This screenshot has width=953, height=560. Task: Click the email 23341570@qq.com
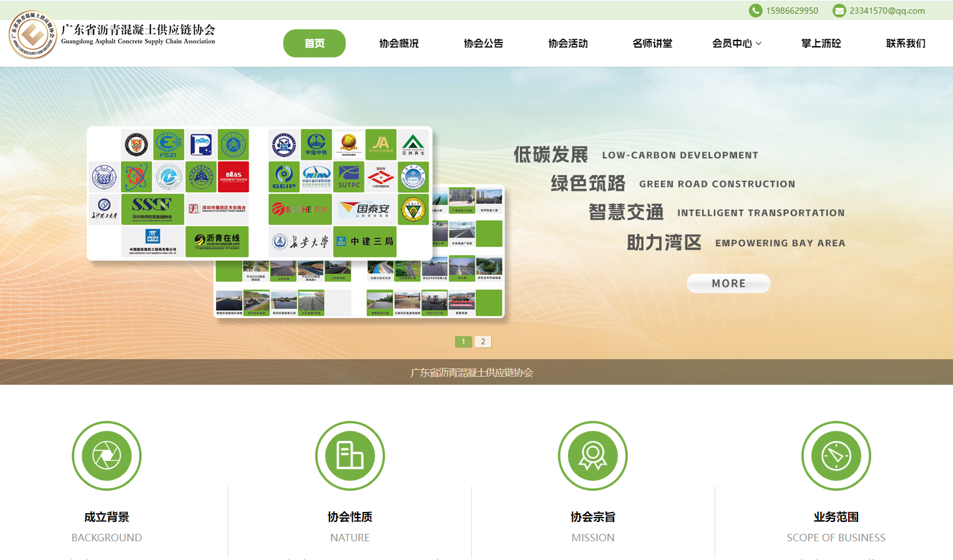click(887, 11)
